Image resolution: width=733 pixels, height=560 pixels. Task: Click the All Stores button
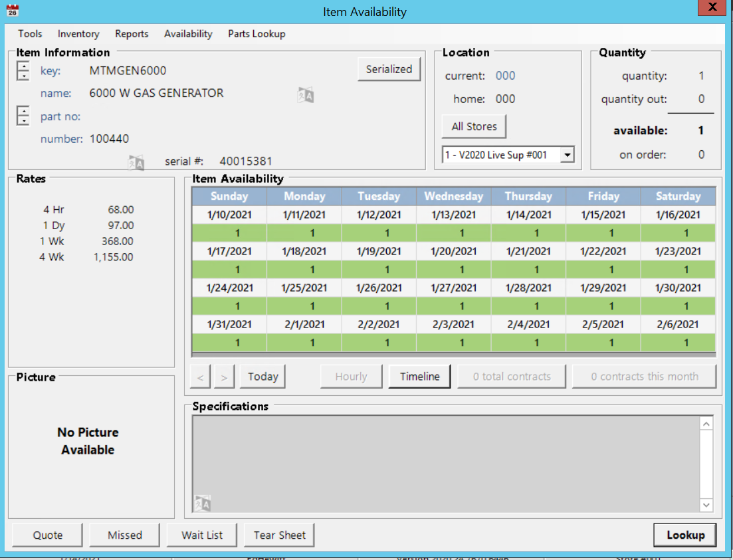click(x=474, y=126)
